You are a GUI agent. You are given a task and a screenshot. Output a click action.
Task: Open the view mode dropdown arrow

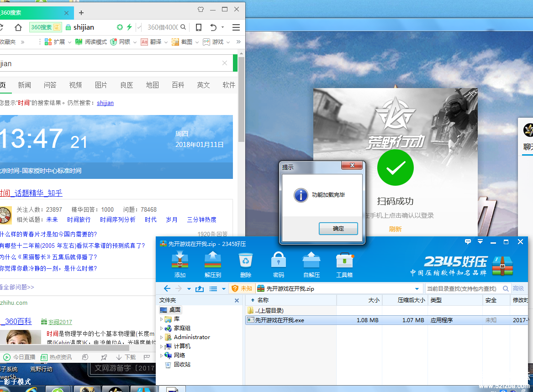coord(223,289)
